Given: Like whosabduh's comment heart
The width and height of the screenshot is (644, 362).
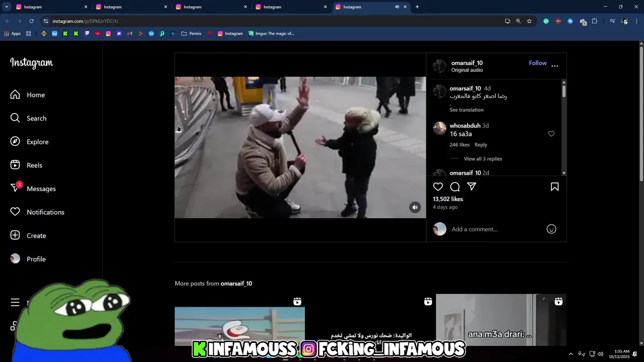Looking at the screenshot, I should coord(551,134).
